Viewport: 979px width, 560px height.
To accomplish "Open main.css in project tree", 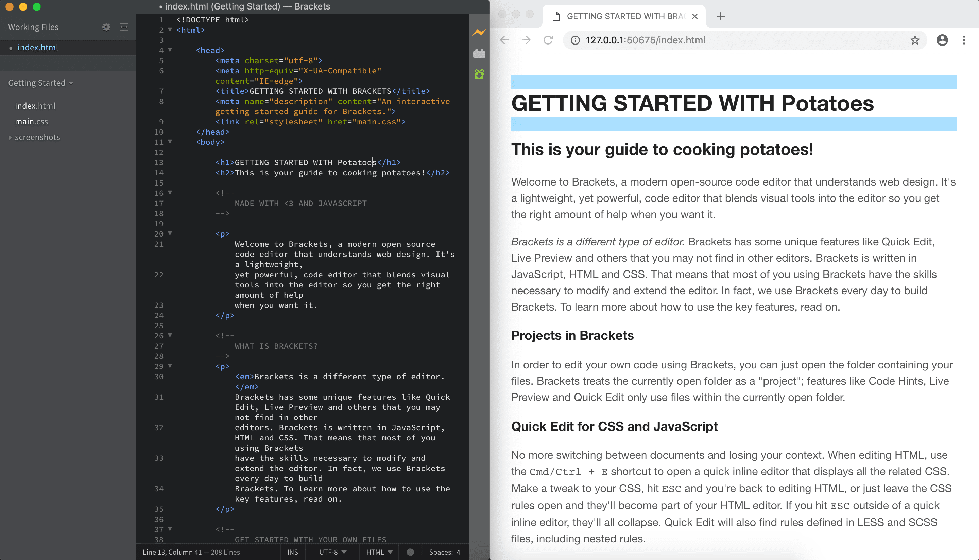I will [x=32, y=122].
